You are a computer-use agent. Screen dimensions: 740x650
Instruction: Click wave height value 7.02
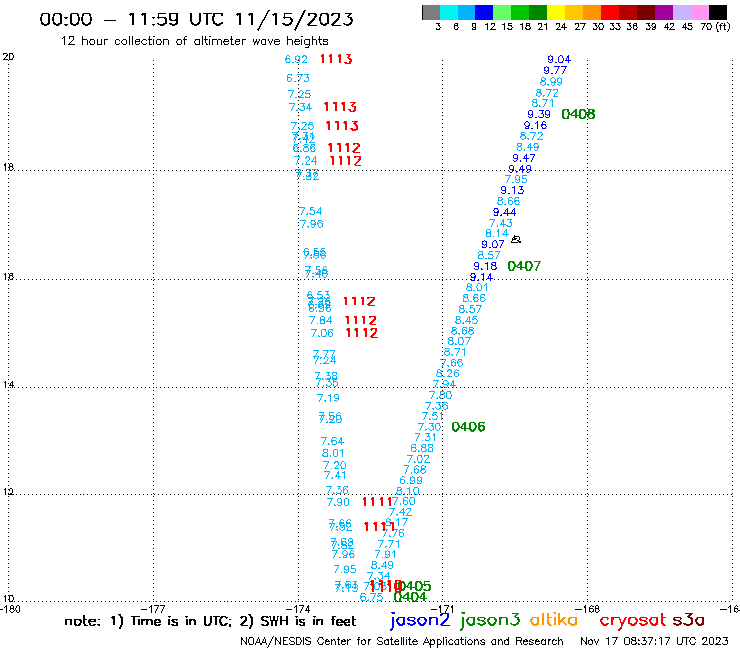pyautogui.click(x=418, y=459)
